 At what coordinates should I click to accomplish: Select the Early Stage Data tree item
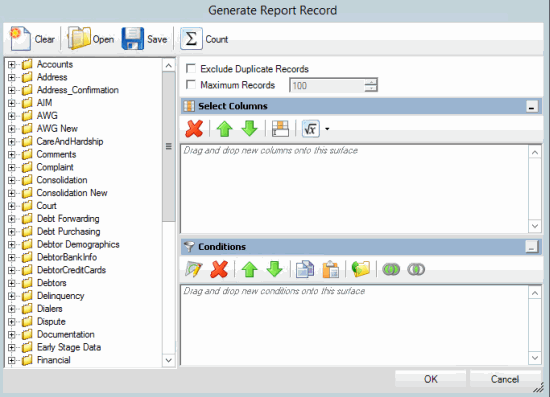(69, 348)
